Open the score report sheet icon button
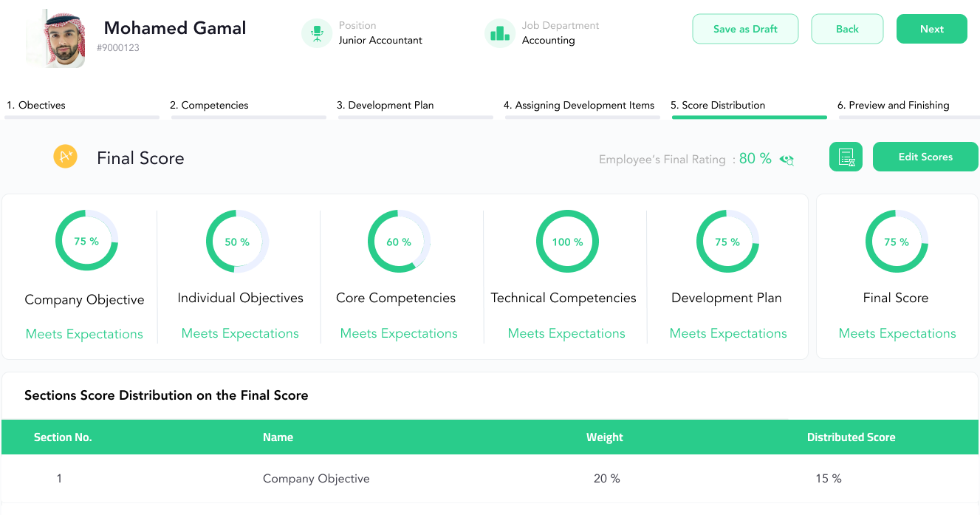This screenshot has height=515, width=980. pyautogui.click(x=846, y=157)
